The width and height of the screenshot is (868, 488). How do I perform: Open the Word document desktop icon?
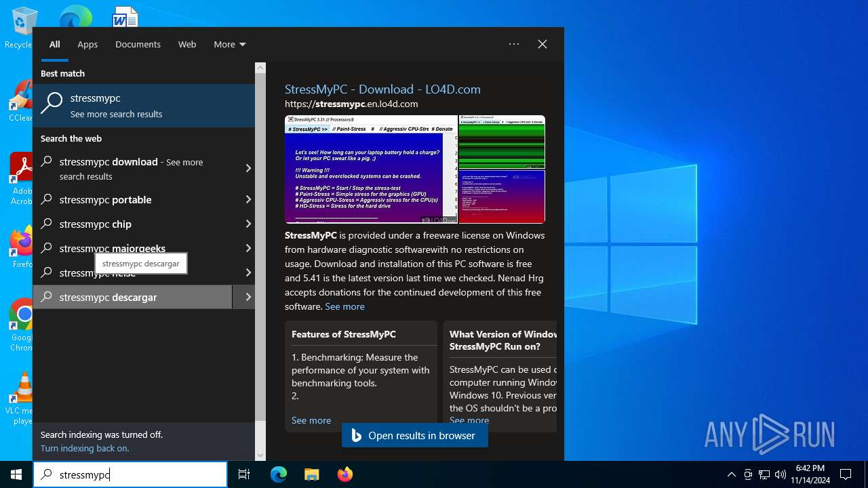(125, 16)
